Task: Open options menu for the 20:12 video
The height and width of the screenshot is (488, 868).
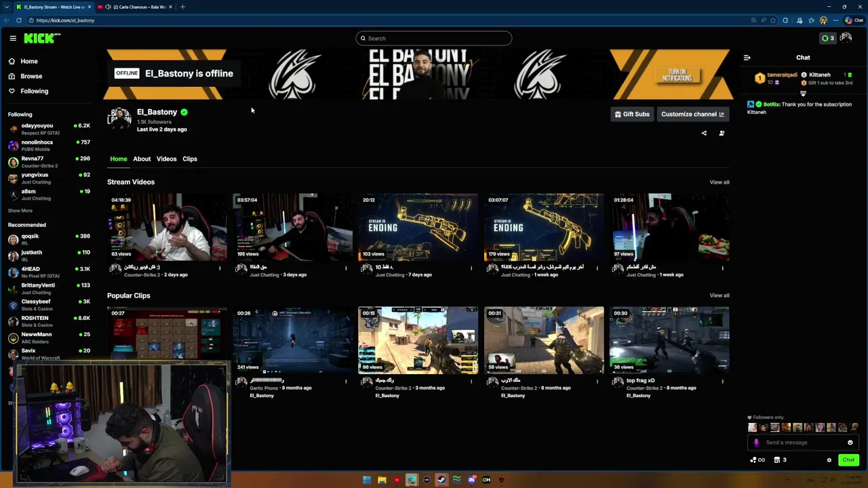Action: [471, 268]
